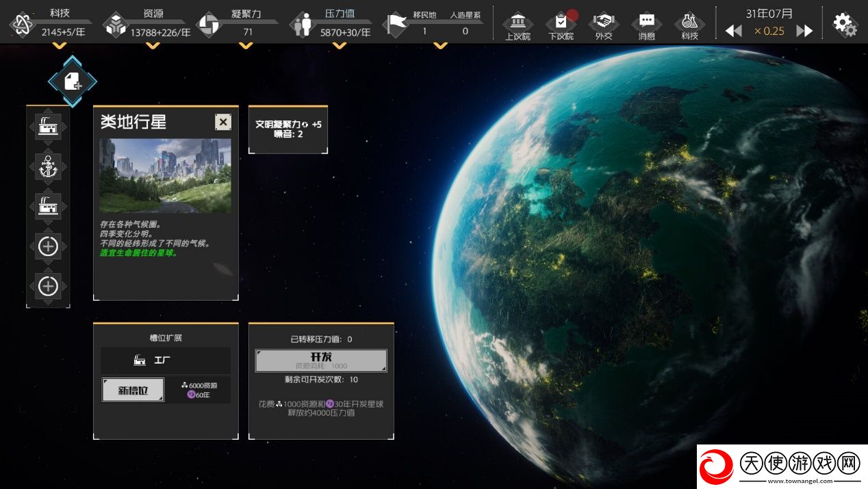Click the 凝聚力 swirl icon
Viewport: 868px width, 489px height.
pyautogui.click(x=208, y=25)
